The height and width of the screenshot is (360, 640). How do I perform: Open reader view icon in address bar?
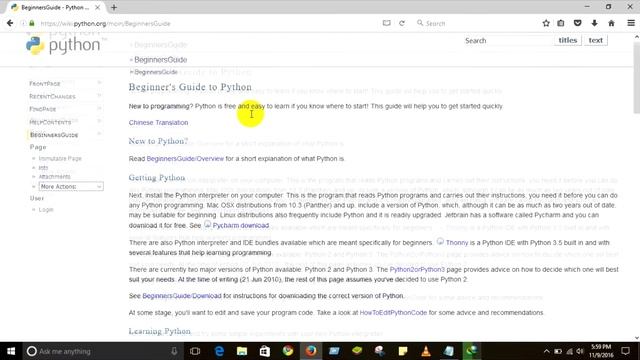click(x=386, y=23)
